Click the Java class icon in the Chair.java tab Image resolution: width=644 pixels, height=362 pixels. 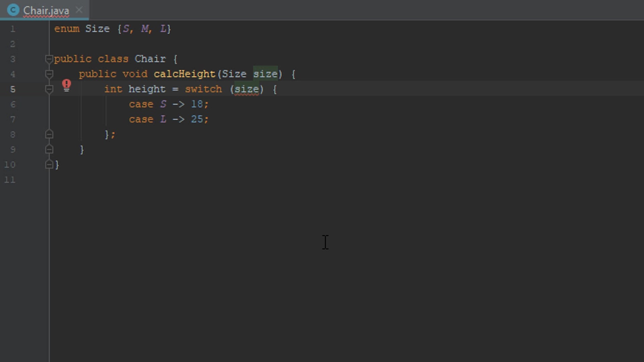(13, 10)
